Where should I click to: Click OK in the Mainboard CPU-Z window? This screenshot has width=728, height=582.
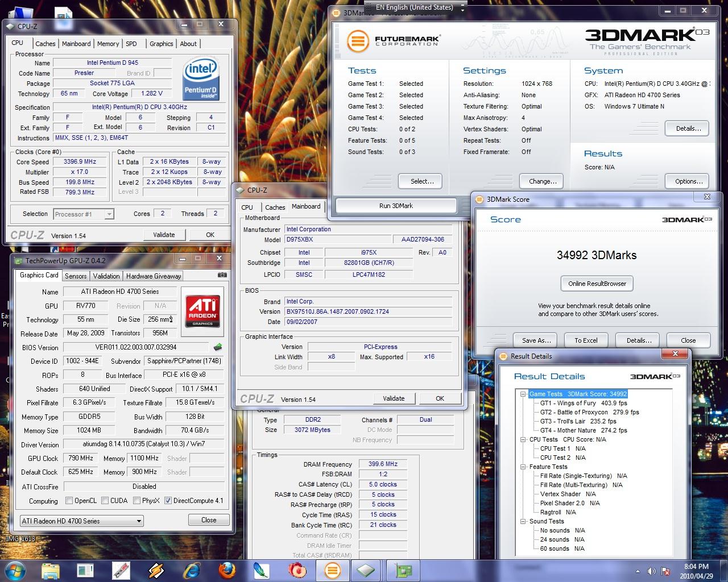(440, 398)
